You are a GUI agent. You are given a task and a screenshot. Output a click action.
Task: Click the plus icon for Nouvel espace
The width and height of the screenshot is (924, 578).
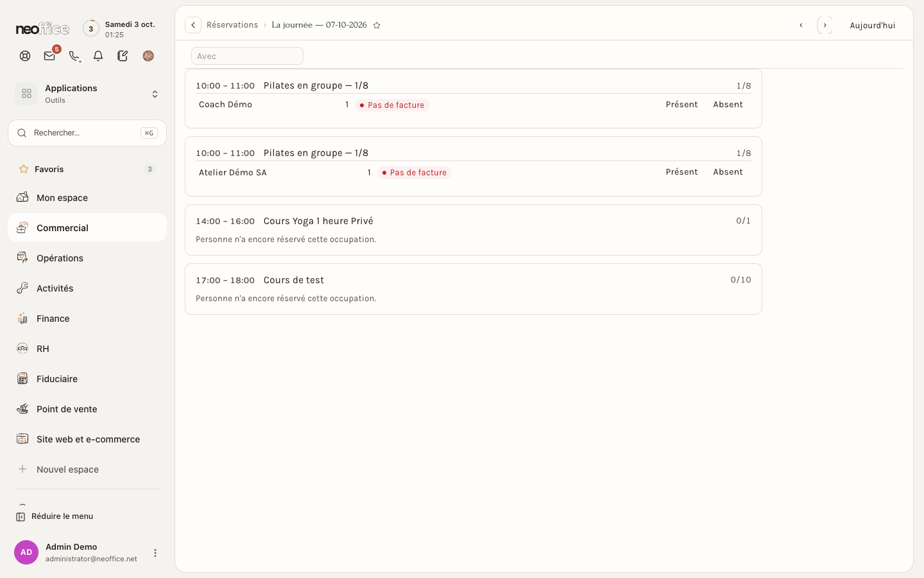[22, 469]
